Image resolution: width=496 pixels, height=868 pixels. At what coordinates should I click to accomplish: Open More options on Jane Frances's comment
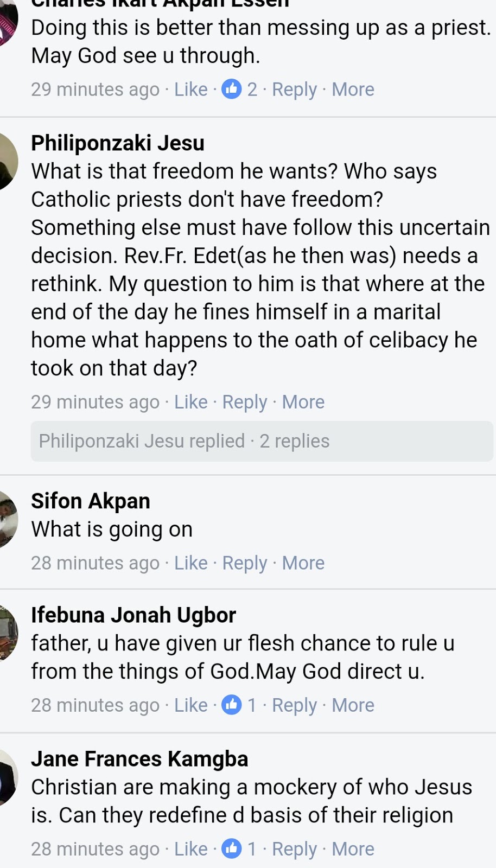click(353, 849)
